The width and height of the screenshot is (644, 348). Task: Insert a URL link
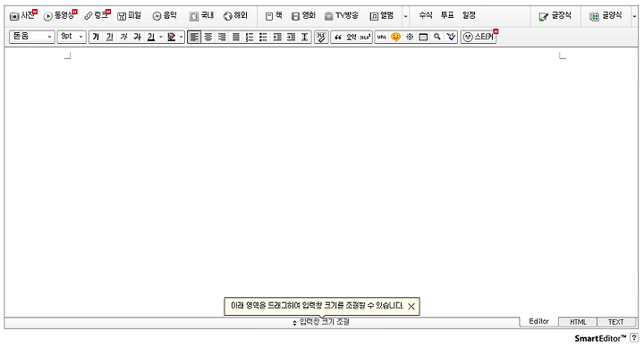point(382,37)
